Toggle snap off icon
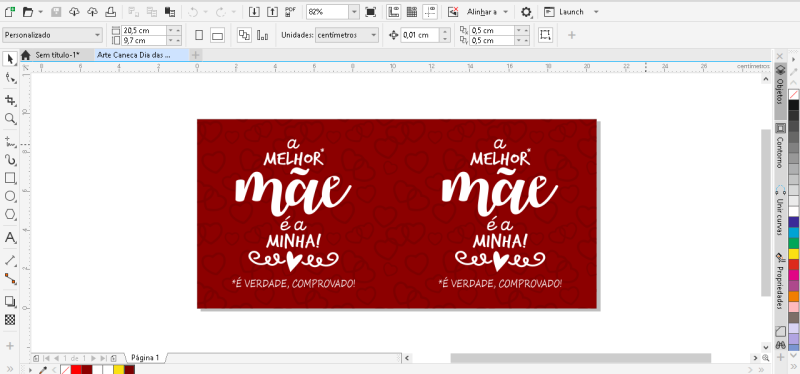Screen dimensions: 800x374 (453, 11)
